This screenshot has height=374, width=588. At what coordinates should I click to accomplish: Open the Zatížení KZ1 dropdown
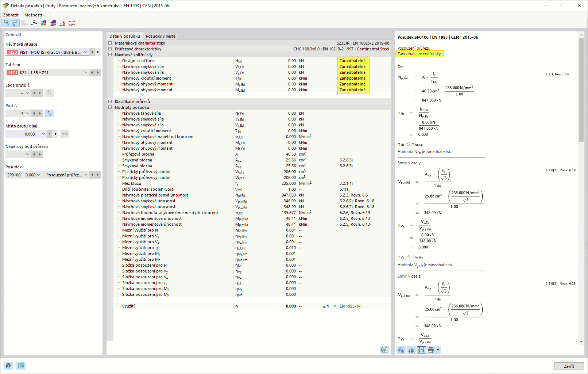[47, 73]
